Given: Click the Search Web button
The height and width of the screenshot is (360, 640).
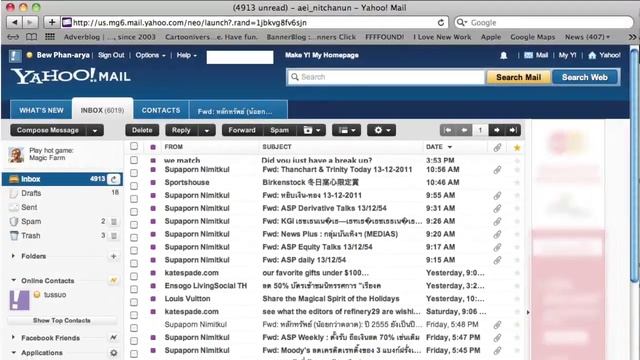Looking at the screenshot, I should pyautogui.click(x=584, y=77).
